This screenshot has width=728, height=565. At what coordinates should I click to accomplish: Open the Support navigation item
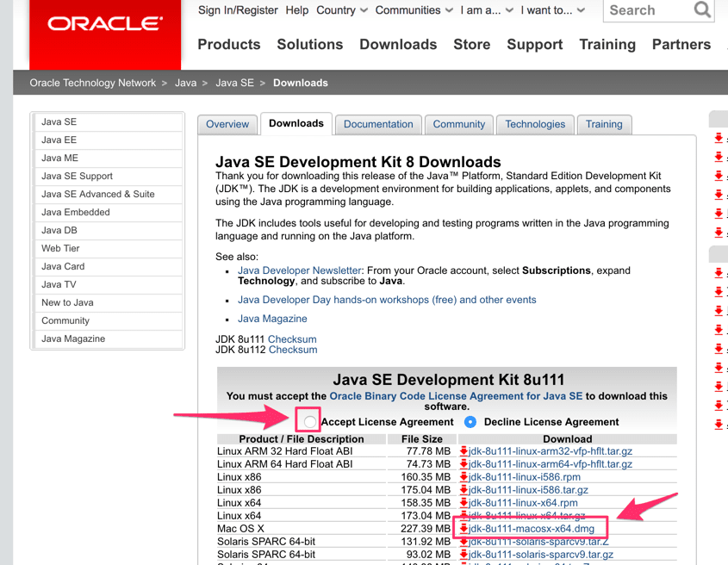coord(535,44)
